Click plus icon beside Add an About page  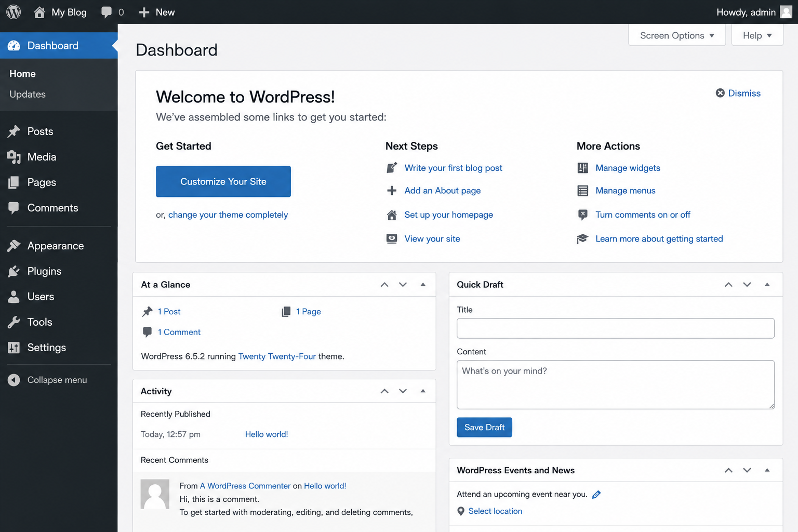(x=392, y=191)
